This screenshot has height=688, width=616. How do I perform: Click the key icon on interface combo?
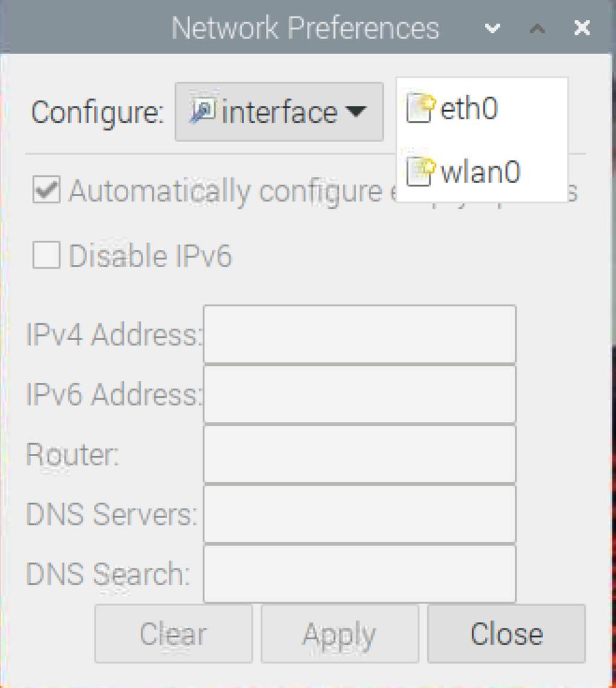[203, 110]
